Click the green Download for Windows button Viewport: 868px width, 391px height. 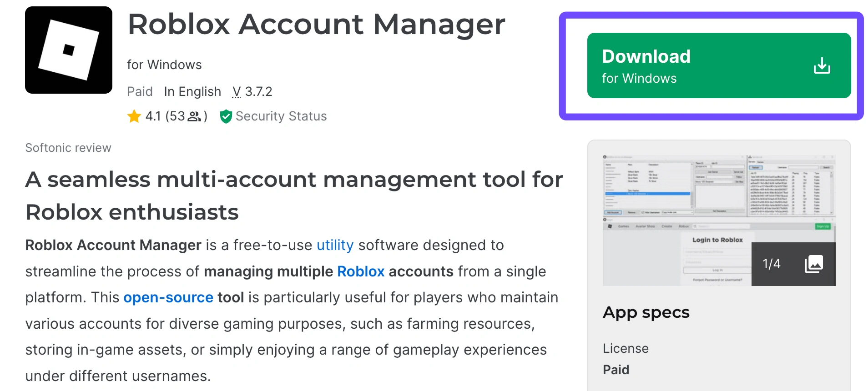[x=719, y=65]
